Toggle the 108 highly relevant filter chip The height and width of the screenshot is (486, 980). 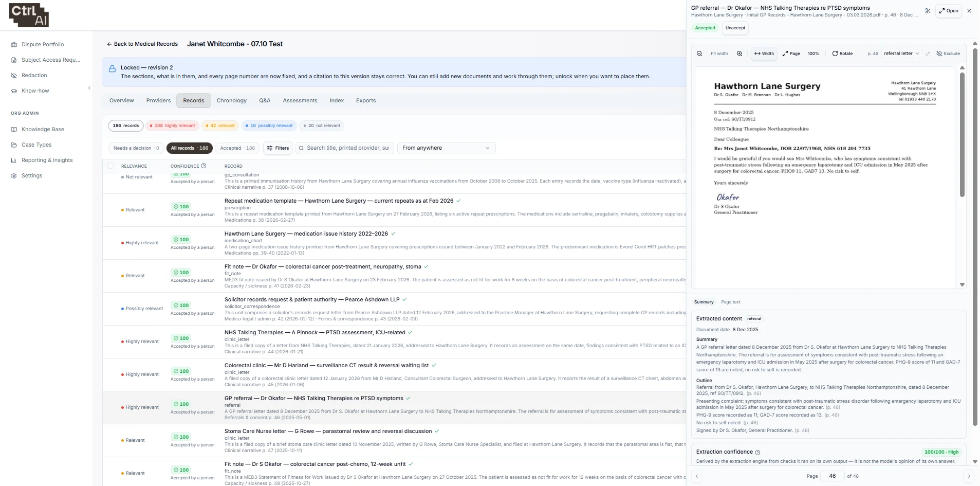172,125
